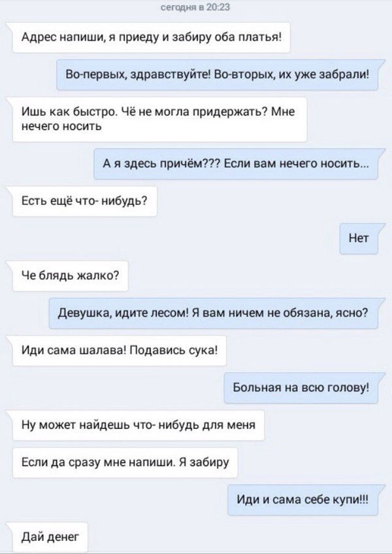
Task: Tap message 'Иди сама шалава! Подавись сука!'
Action: tap(120, 351)
